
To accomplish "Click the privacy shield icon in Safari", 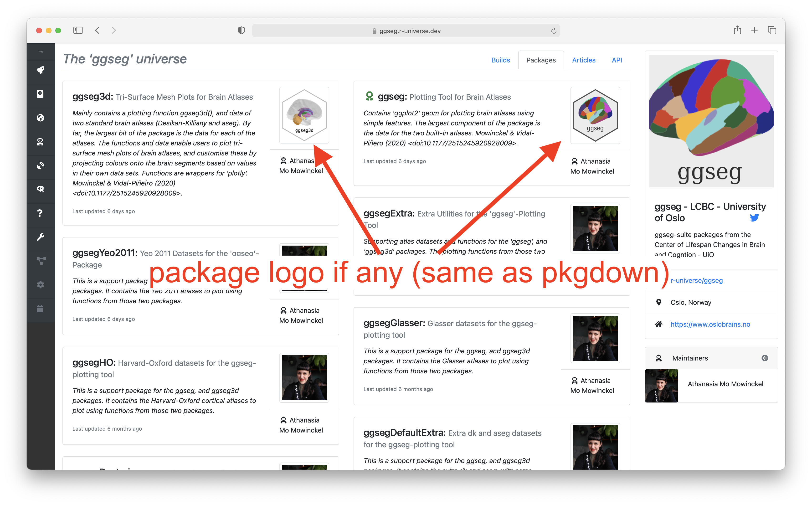I will [241, 30].
